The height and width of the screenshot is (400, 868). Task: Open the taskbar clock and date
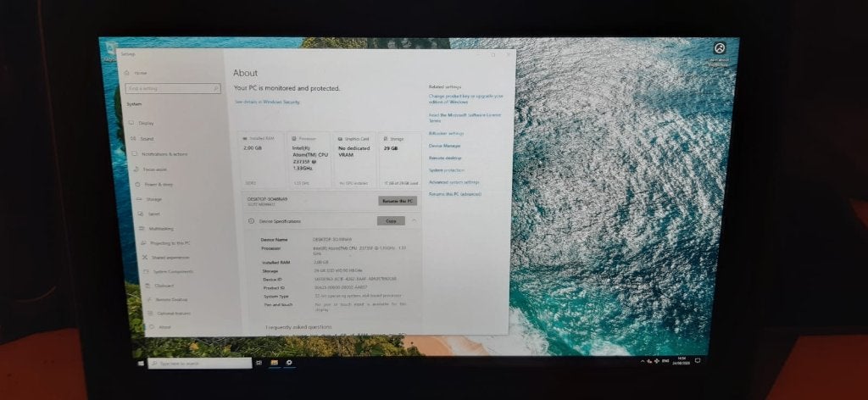click(682, 361)
